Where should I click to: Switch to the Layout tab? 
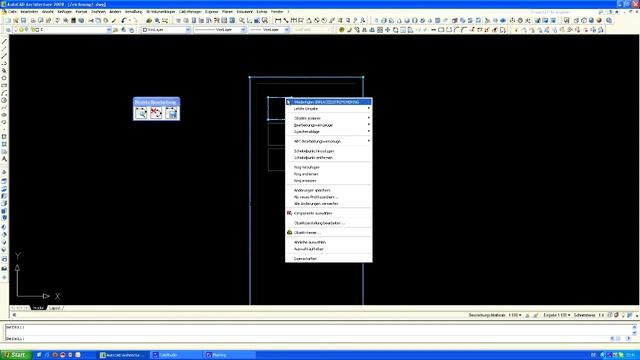54,308
